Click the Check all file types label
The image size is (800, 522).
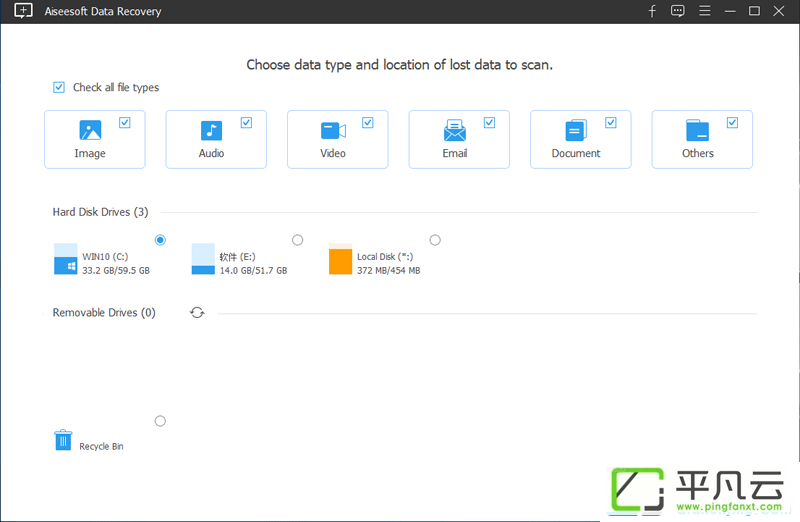point(116,87)
